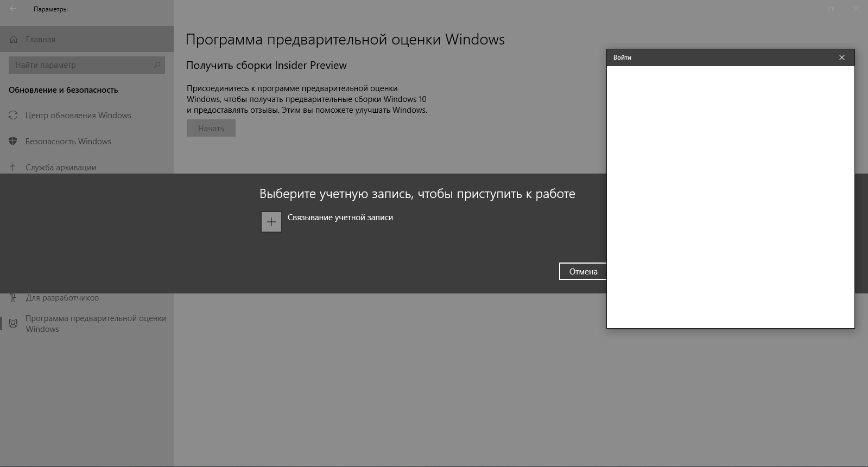This screenshot has width=868, height=467.
Task: Close the Войти sign-in dialog
Action: (841, 57)
